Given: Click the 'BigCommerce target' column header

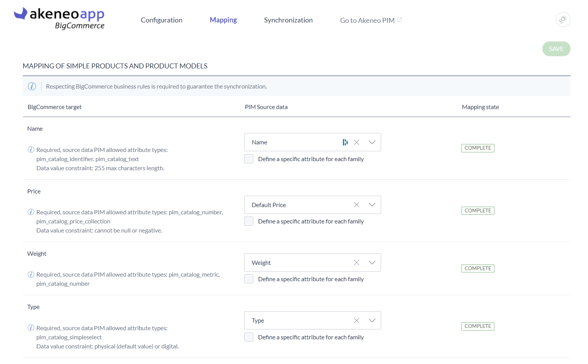Looking at the screenshot, I should 55,107.
